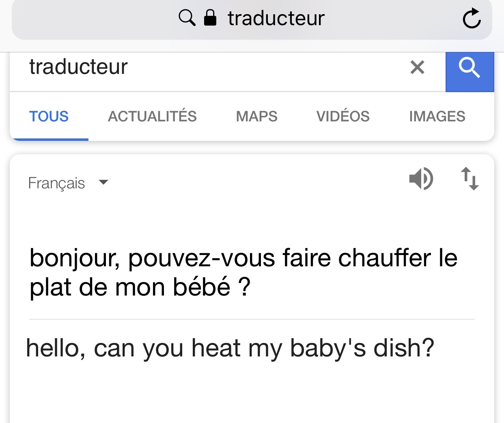Click the arrow next to Français
Image resolution: width=504 pixels, height=423 pixels.
point(103,182)
